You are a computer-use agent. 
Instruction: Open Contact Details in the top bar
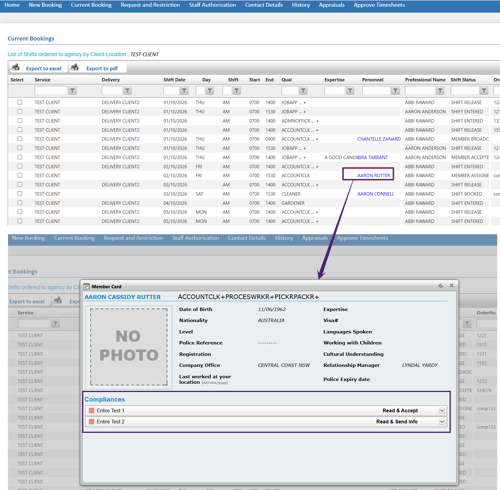point(264,5)
